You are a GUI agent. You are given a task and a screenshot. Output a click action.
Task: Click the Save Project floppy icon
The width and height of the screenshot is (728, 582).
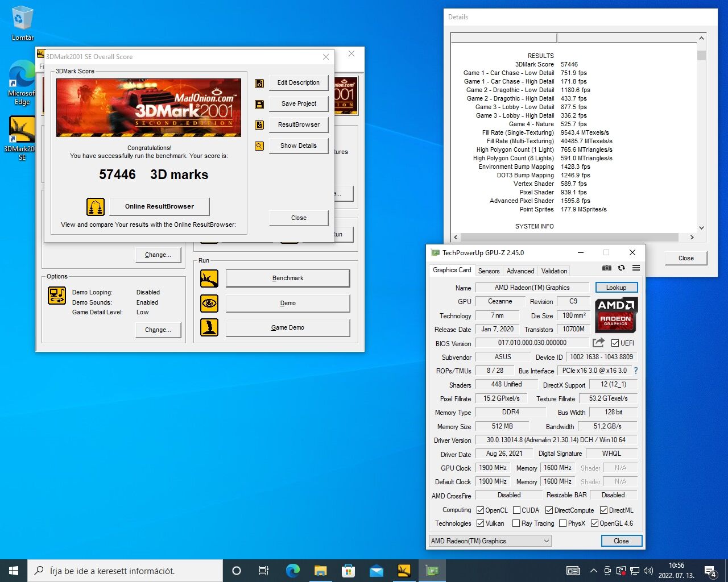[x=259, y=104]
